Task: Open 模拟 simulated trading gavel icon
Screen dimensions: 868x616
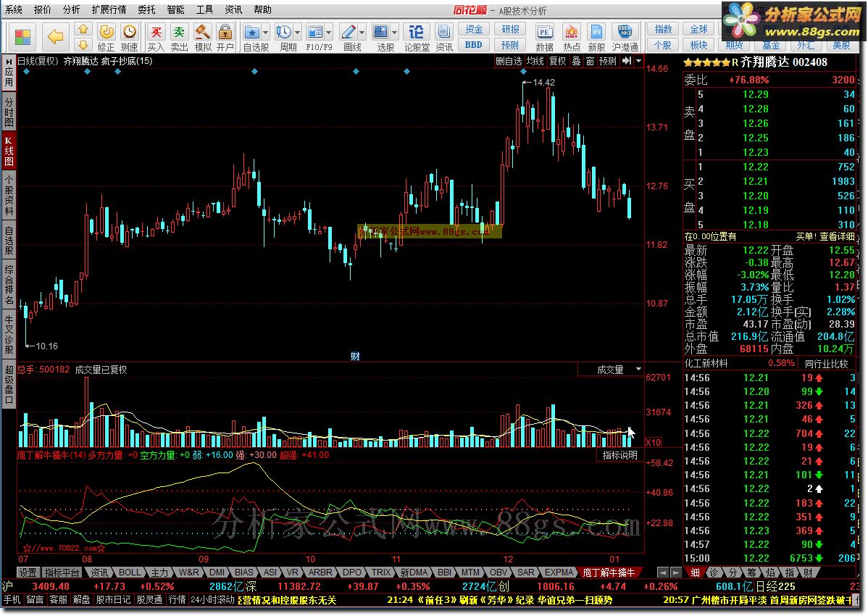Action: tap(202, 37)
